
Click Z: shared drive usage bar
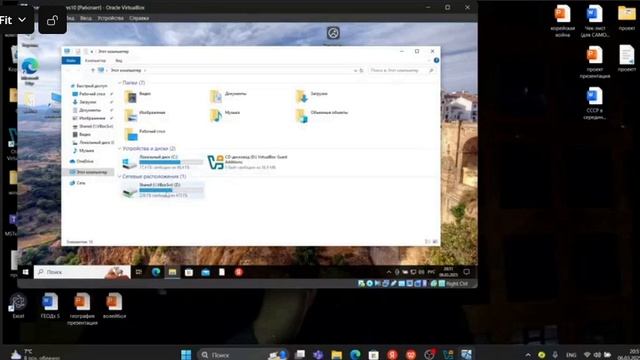click(x=171, y=190)
